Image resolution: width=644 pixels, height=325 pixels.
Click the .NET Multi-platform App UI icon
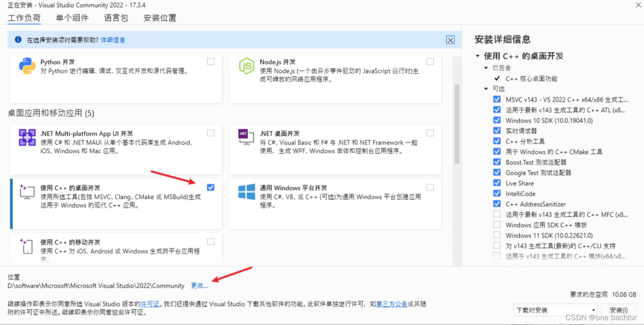pos(27,138)
